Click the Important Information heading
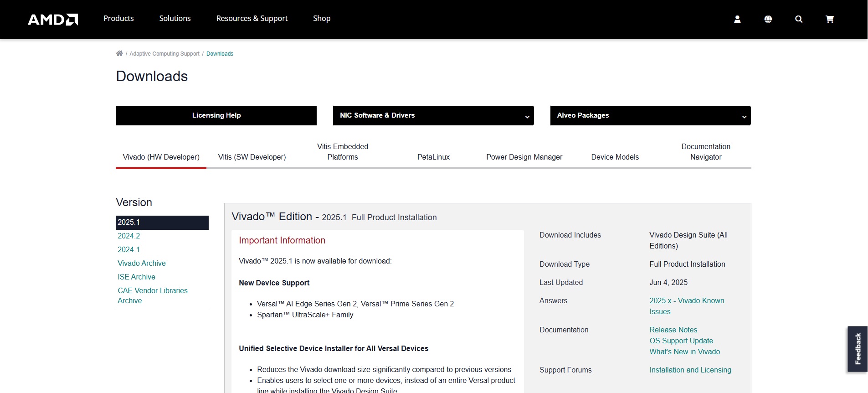 click(x=282, y=240)
